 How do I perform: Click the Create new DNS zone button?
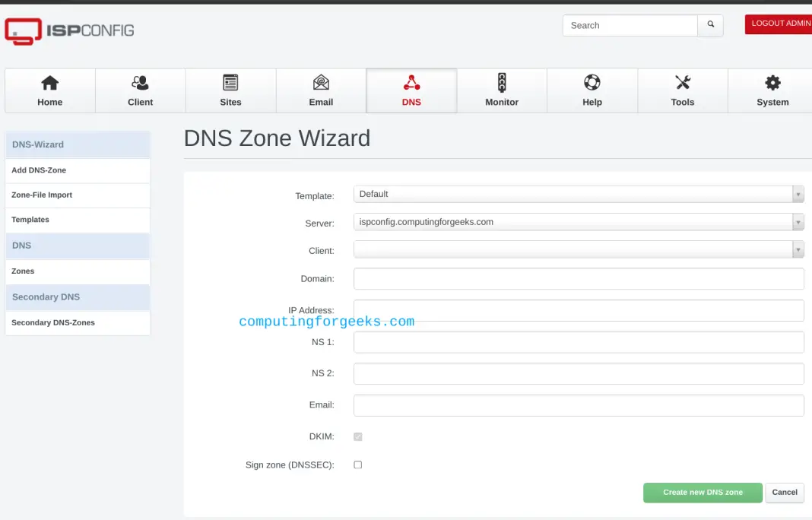702,493
